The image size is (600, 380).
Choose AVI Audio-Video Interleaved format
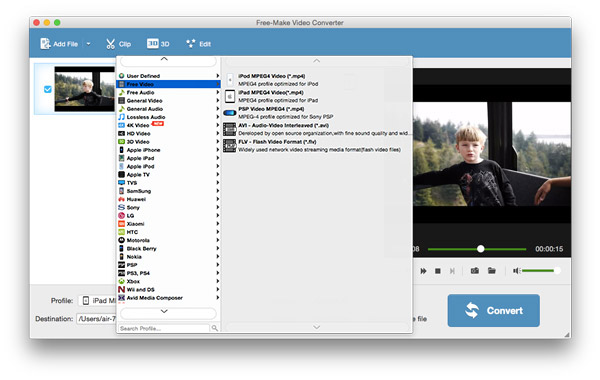tap(317, 129)
